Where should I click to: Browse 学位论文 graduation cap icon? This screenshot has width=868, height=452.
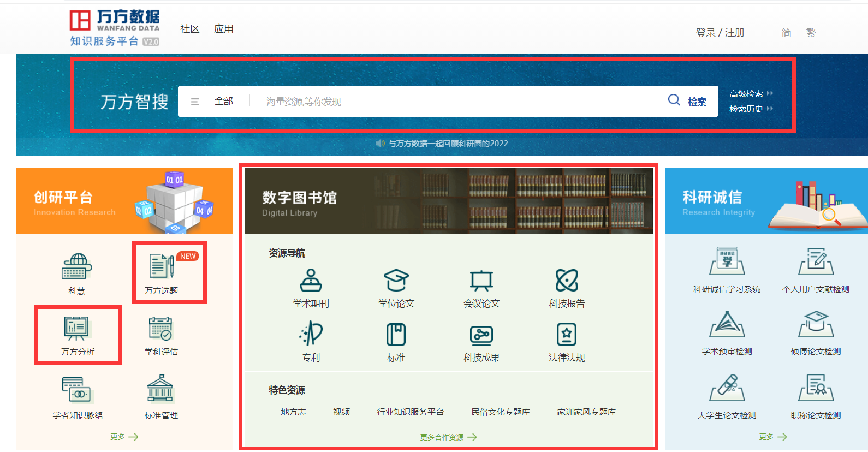coord(396,280)
